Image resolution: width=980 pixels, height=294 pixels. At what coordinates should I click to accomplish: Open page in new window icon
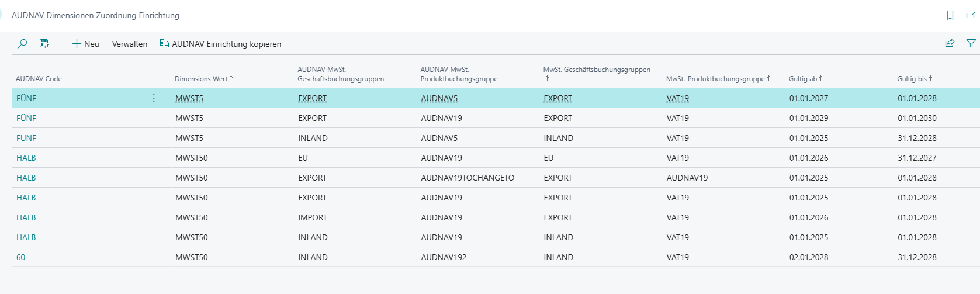971,15
